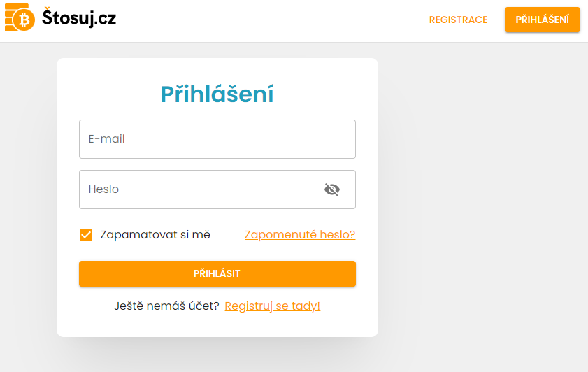588x372 pixels.
Task: Uncheck the Zapamatovat si mě checkbox
Action: coord(86,235)
